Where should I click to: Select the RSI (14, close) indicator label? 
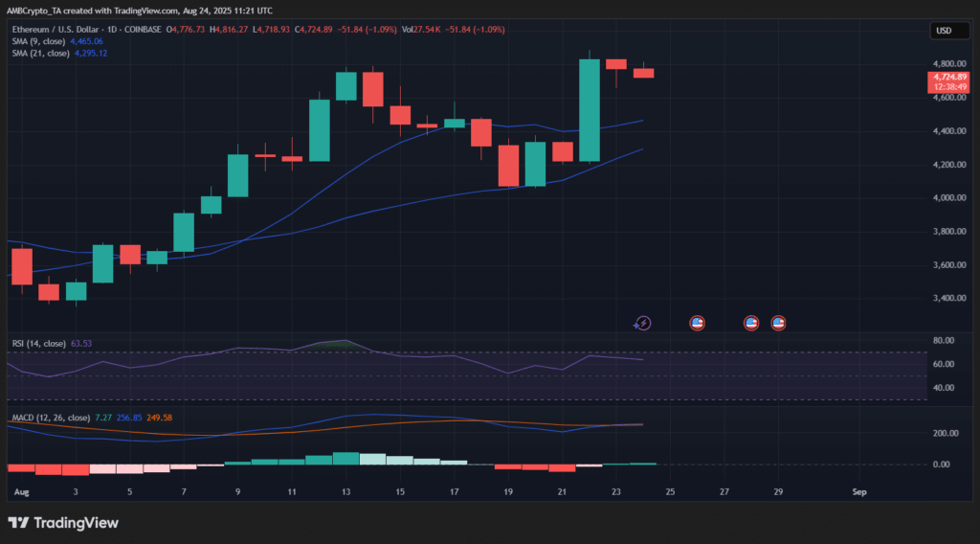click(38, 343)
